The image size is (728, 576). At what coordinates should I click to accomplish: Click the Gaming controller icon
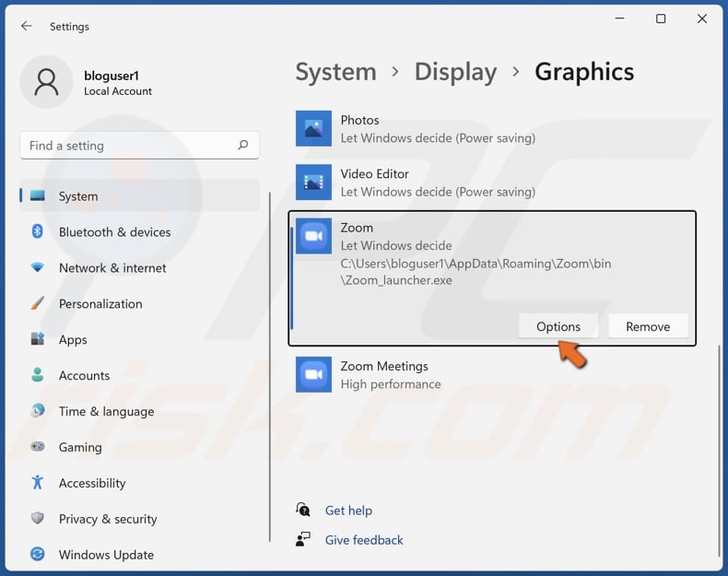(x=38, y=446)
